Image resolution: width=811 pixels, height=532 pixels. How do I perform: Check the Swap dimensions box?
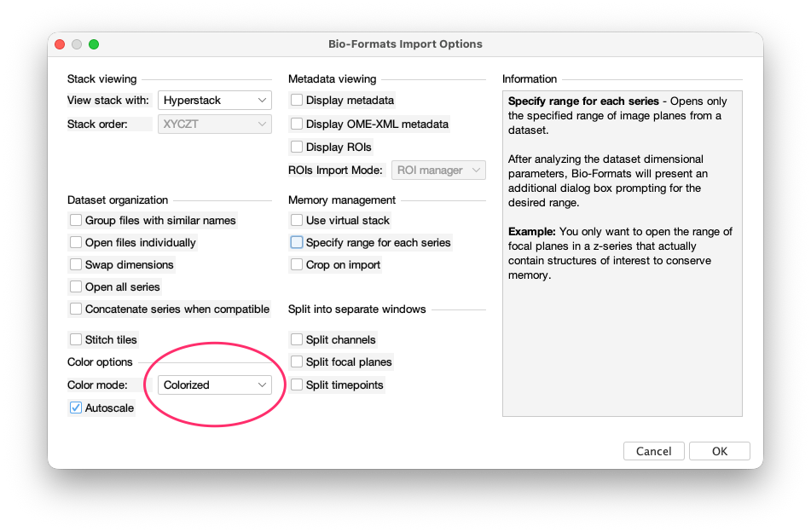coord(76,264)
